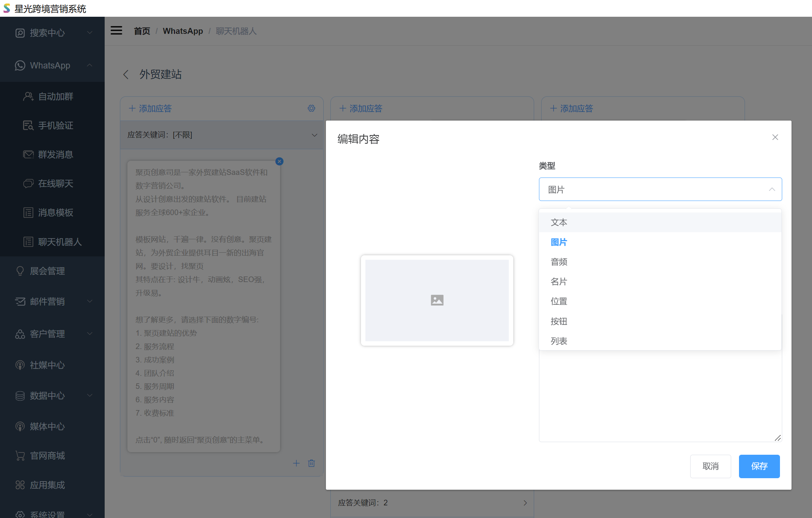The width and height of the screenshot is (812, 518).
Task: Pick 按钮 from the type options
Action: click(559, 322)
